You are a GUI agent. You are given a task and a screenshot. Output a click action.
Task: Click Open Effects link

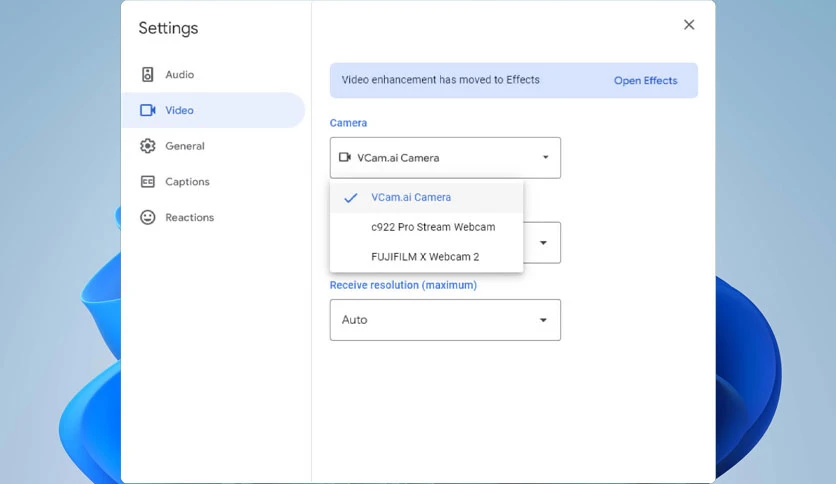tap(645, 80)
